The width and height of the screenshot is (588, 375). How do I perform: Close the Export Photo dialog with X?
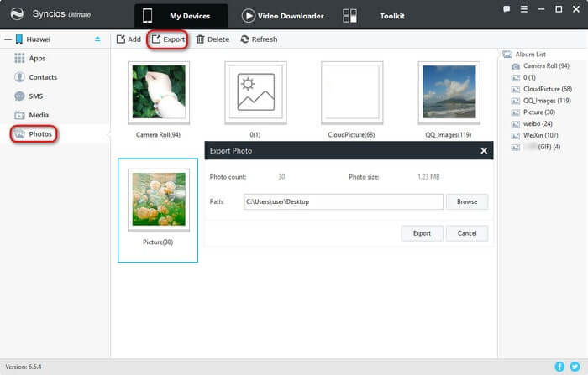coord(484,151)
